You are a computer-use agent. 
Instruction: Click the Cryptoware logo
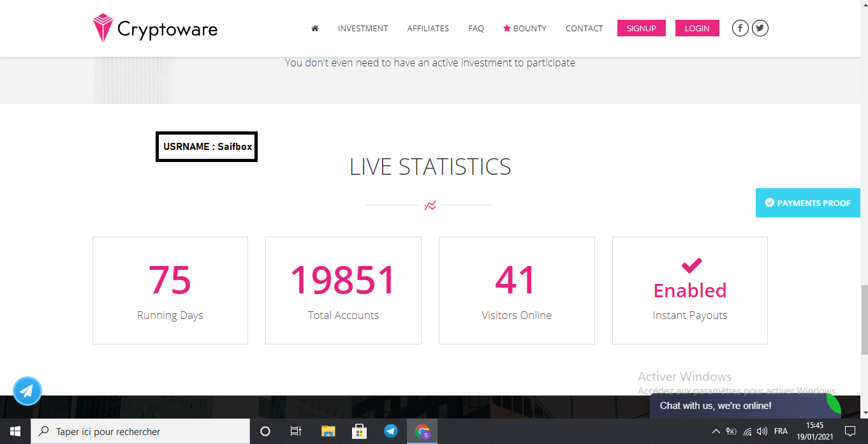(x=155, y=29)
